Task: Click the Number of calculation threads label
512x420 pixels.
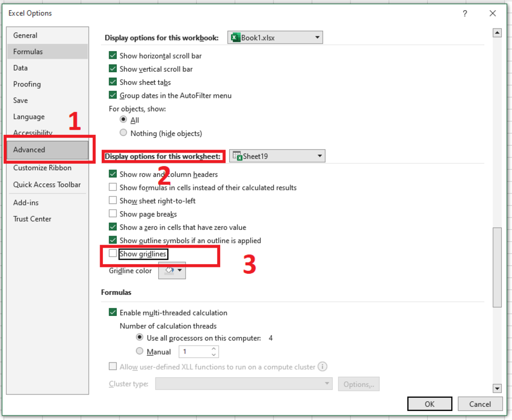Action: pos(168,326)
